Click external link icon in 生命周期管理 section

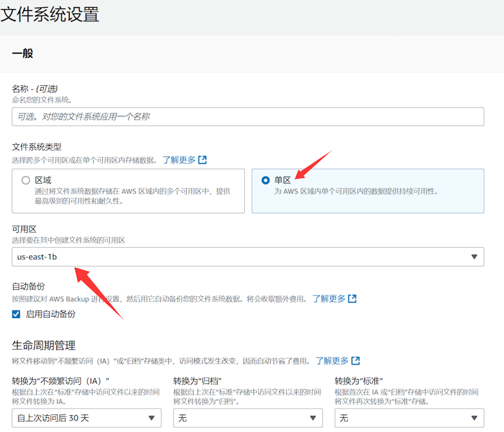[x=355, y=361]
